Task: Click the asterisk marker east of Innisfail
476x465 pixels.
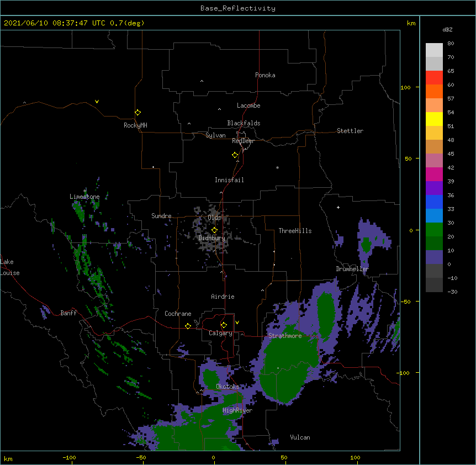Action: point(277,167)
